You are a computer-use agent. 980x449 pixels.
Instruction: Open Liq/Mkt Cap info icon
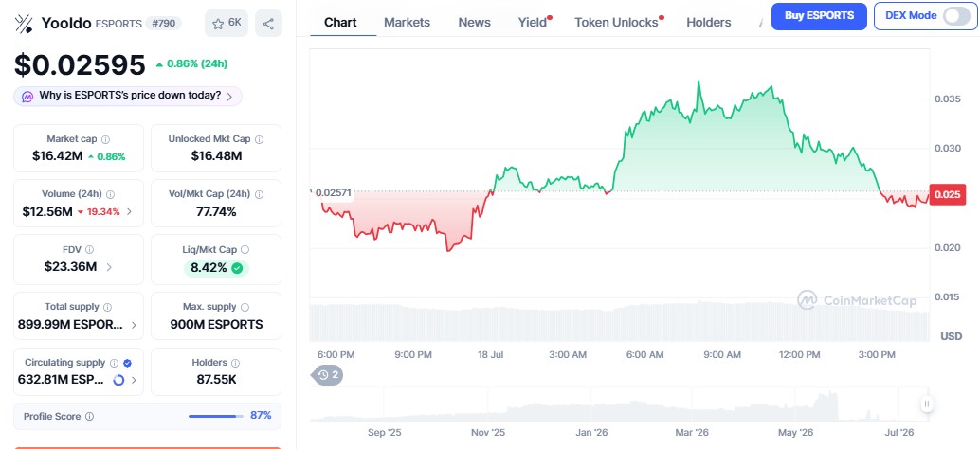pyautogui.click(x=245, y=250)
